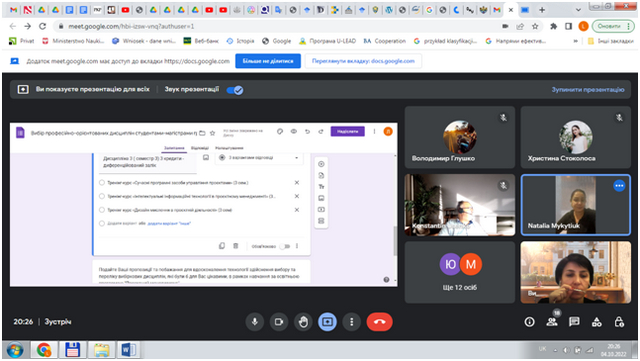Click the blue stop sharing button
Viewport: 640px width, 361px height.
tap(268, 61)
